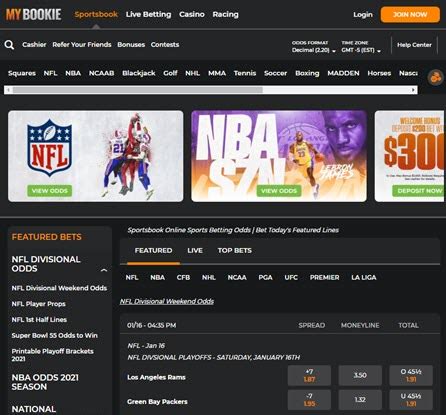This screenshot has width=446, height=415.
Task: Filter featured bets by NCAA
Action: click(237, 277)
